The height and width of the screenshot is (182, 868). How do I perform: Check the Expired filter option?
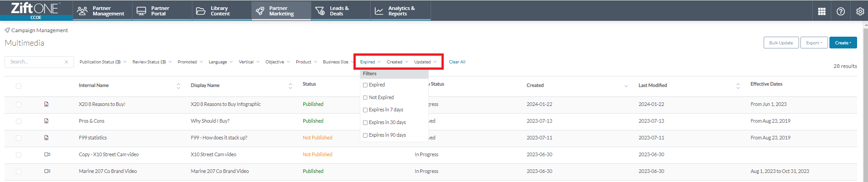(x=365, y=85)
